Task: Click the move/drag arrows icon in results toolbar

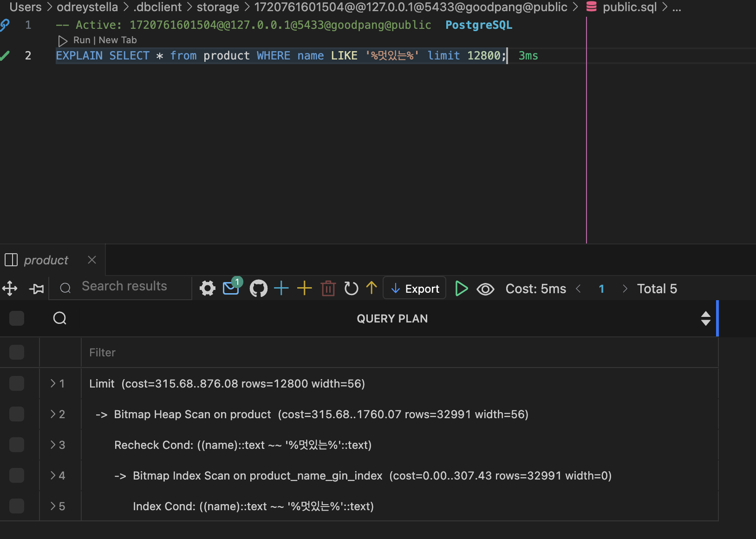Action: point(10,289)
